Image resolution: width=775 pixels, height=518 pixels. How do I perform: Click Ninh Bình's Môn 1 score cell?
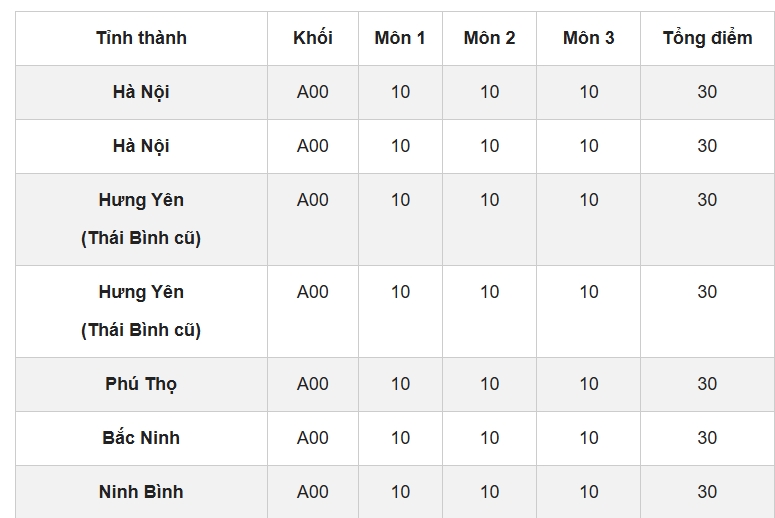coord(400,492)
